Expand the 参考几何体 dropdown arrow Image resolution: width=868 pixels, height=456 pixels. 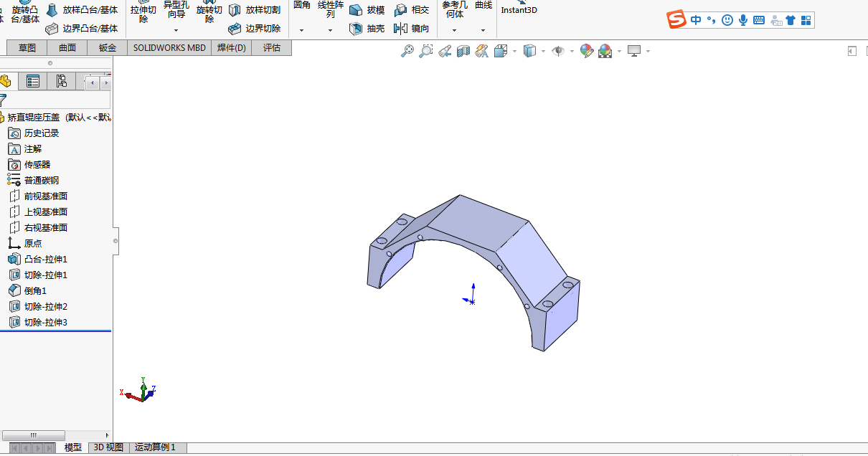pos(454,31)
